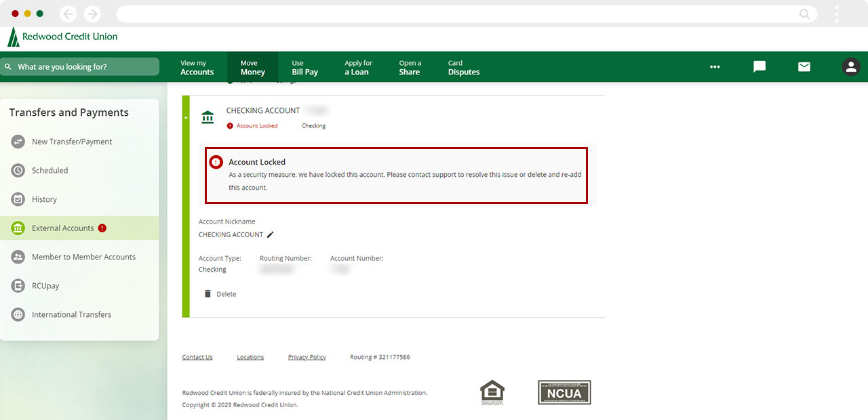Open the View my Accounts menu

(x=197, y=67)
